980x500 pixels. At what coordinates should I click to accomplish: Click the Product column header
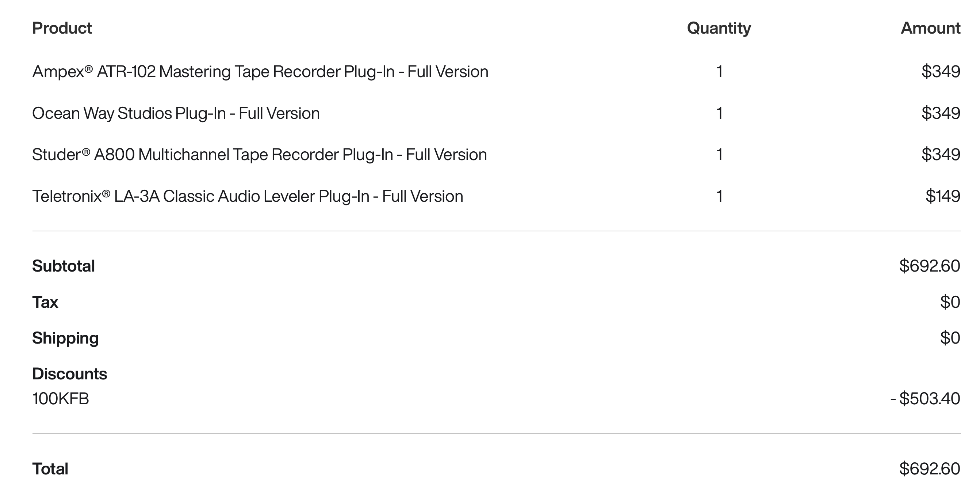click(62, 28)
